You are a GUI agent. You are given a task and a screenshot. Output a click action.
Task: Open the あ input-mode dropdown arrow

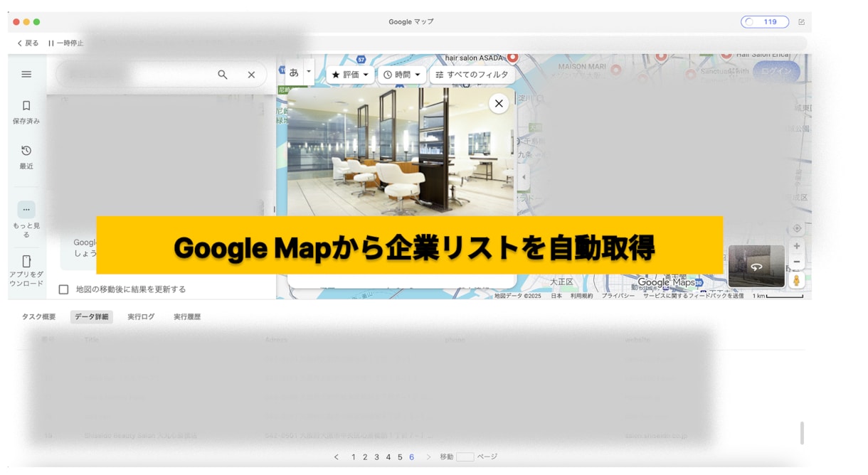309,72
